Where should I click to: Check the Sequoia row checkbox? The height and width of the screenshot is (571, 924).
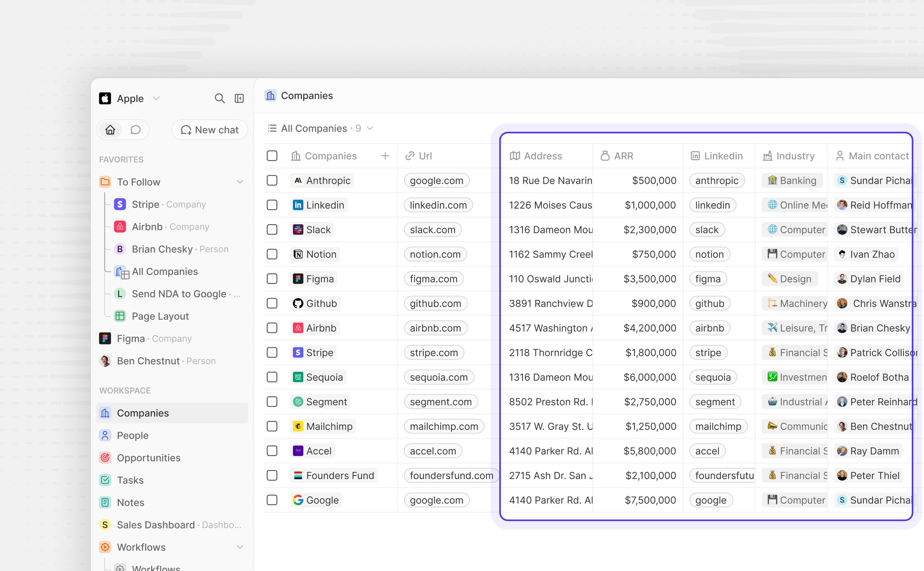(x=272, y=377)
